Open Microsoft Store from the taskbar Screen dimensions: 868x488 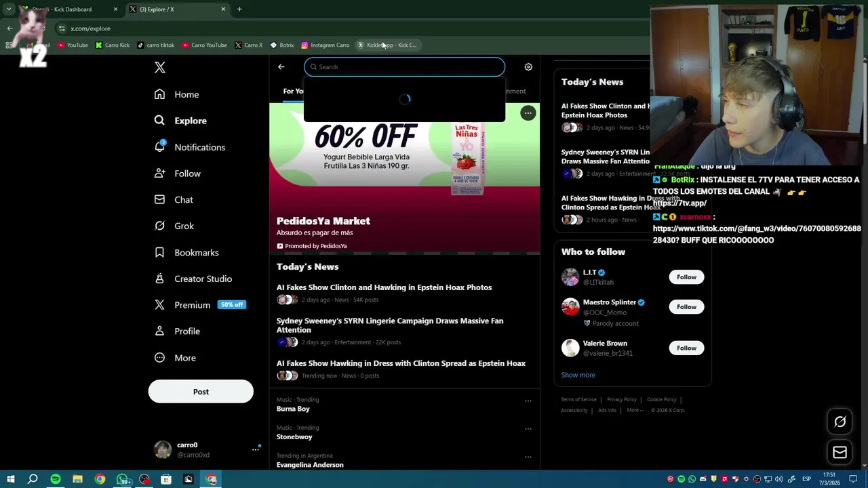point(166,479)
